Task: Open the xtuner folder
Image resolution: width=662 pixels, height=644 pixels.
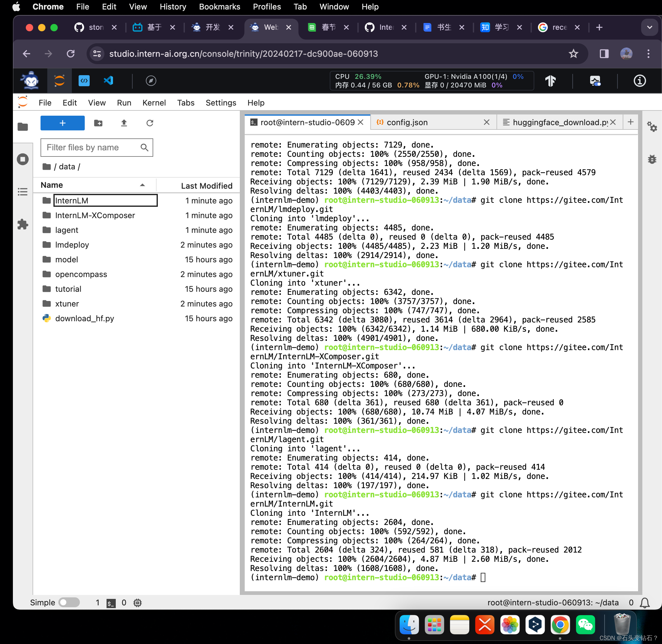Action: [67, 303]
